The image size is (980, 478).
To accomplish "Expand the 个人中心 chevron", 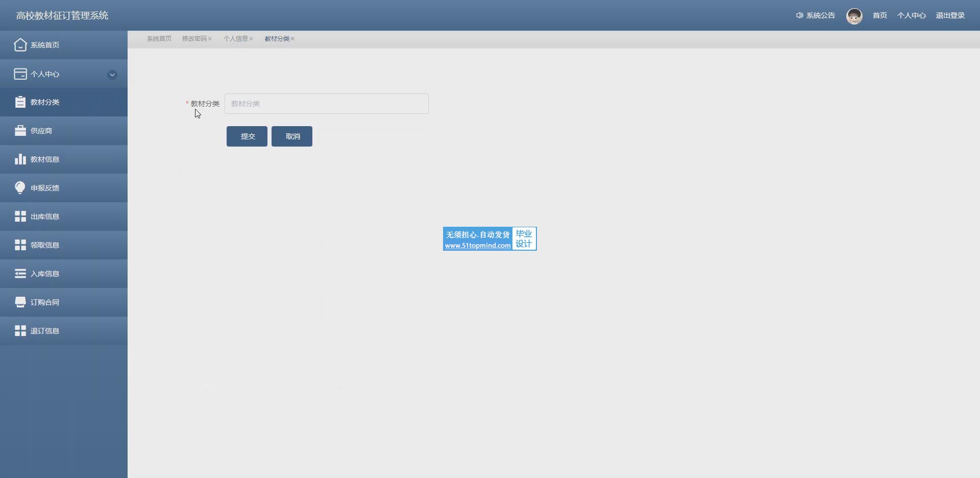I will pos(112,75).
